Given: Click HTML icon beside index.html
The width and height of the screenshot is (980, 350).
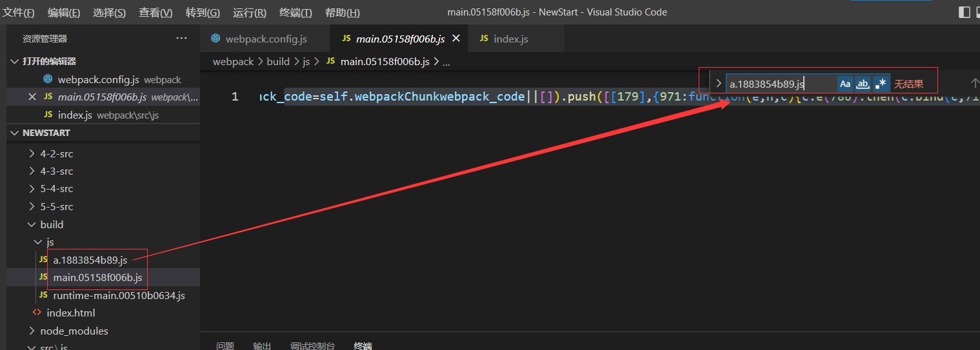Looking at the screenshot, I should (x=37, y=313).
